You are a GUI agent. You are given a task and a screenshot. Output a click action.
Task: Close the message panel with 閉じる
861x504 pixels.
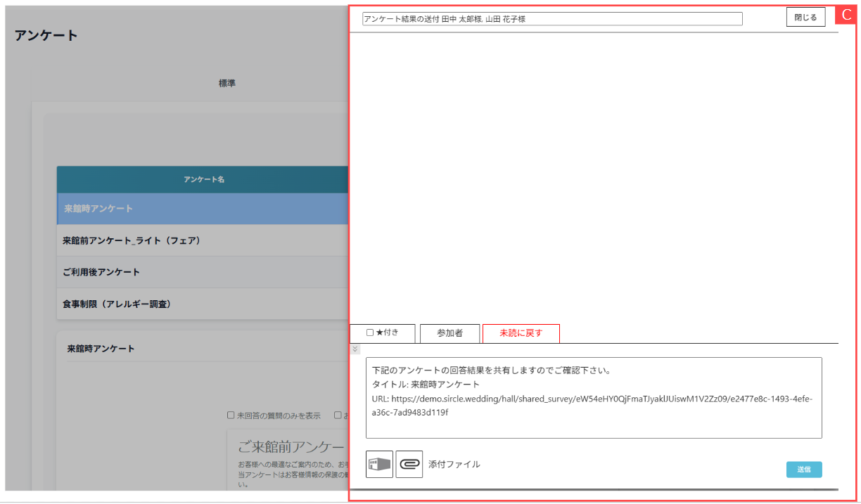pos(805,18)
